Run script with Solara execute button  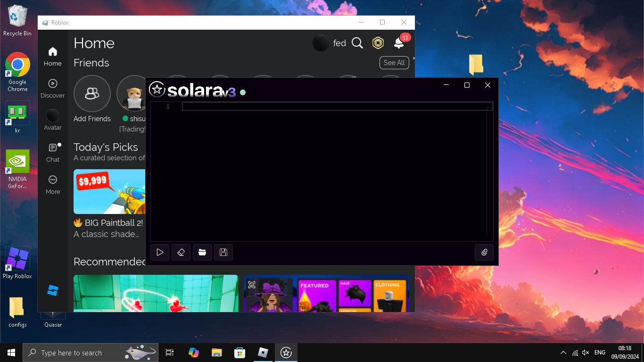[160, 253]
